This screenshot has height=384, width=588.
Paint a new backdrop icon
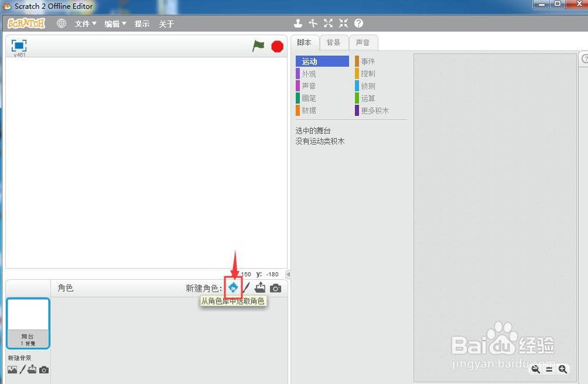[22, 369]
